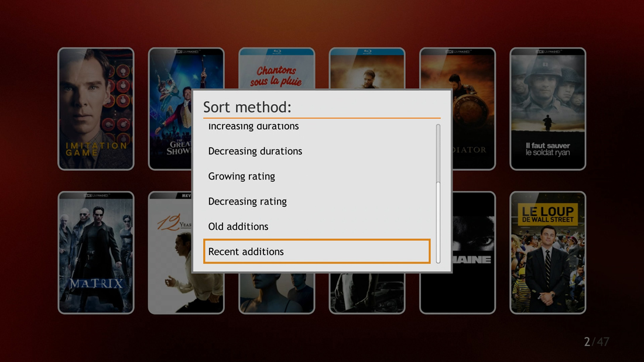Click the Sort method dialog title
The height and width of the screenshot is (362, 644).
pos(247,107)
